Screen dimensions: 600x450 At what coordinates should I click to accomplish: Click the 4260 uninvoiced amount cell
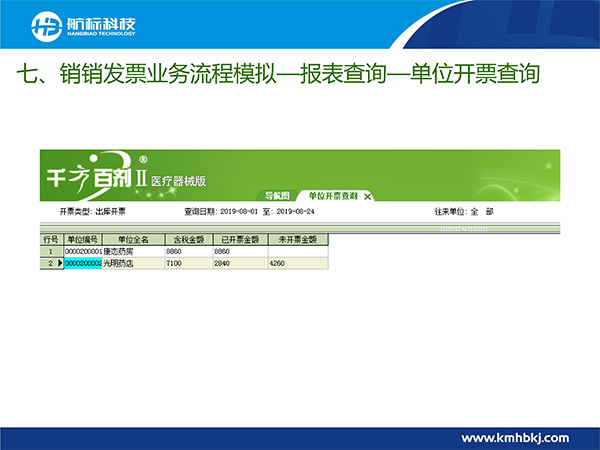point(298,263)
